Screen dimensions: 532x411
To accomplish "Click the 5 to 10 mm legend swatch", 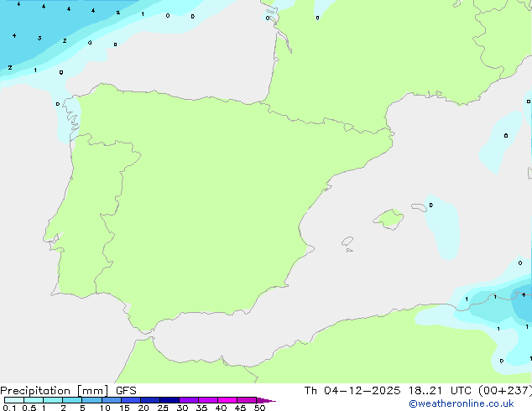I will (x=92, y=400).
